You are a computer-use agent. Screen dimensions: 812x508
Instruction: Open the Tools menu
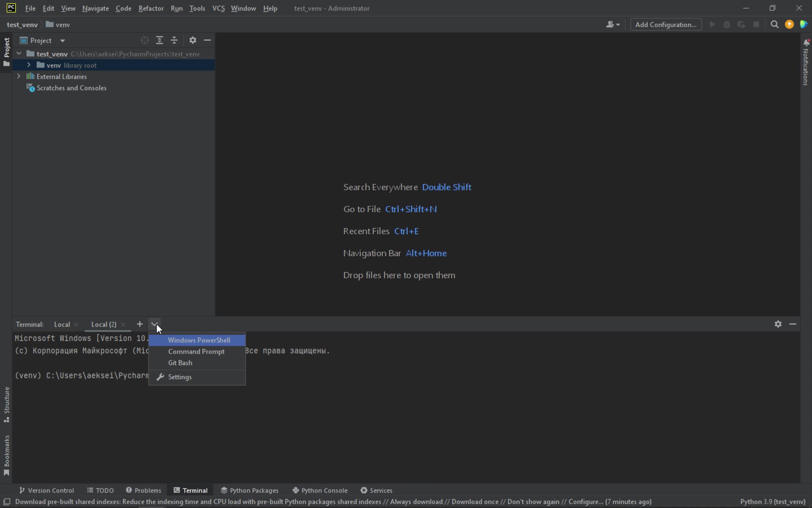(x=197, y=8)
